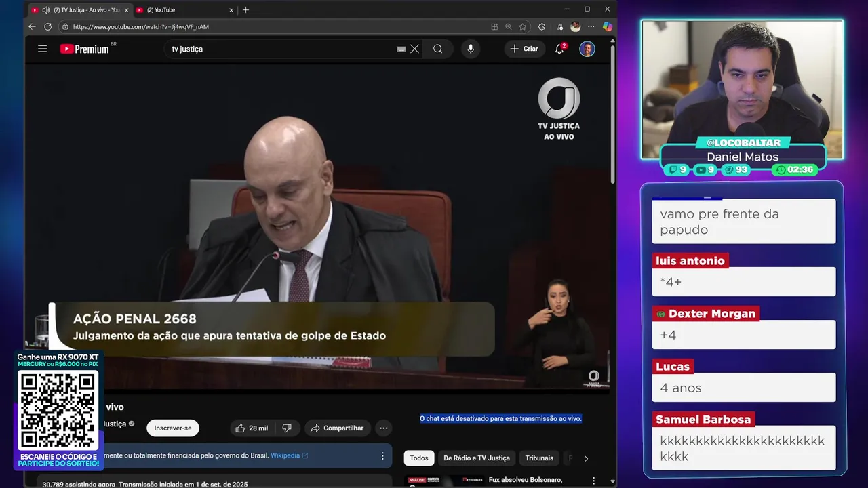This screenshot has height=488, width=868.
Task: Open YouTube notifications bell
Action: click(x=560, y=49)
